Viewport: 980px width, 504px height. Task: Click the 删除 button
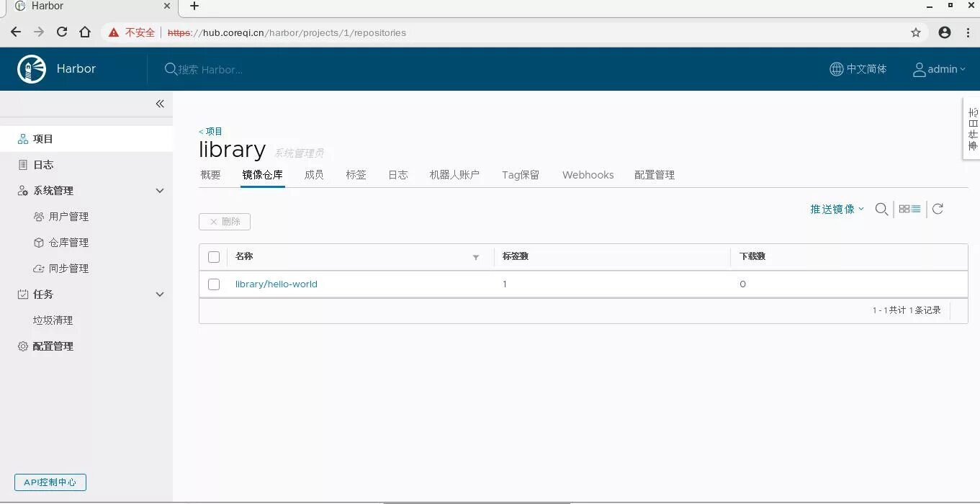[x=225, y=222]
